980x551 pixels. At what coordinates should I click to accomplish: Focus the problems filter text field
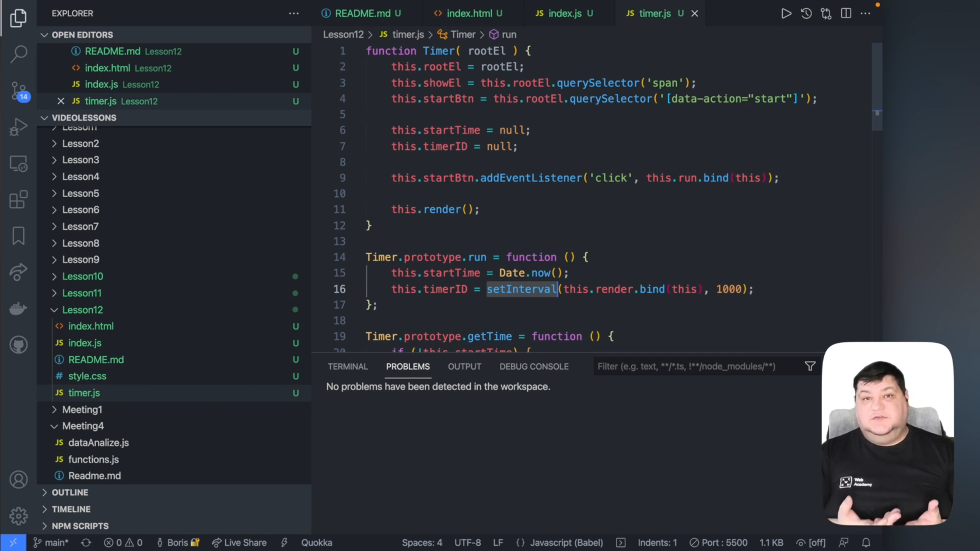click(697, 366)
